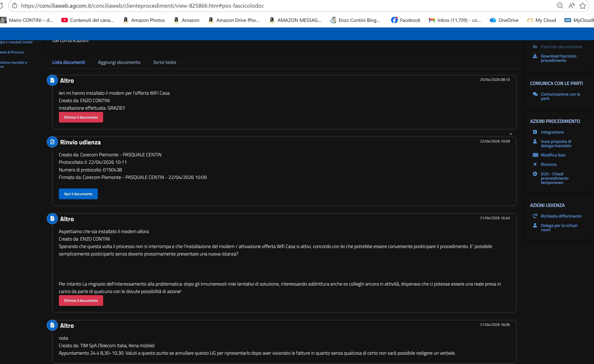
Task: Open the browser zoom magnifier icon
Action: tap(560, 6)
